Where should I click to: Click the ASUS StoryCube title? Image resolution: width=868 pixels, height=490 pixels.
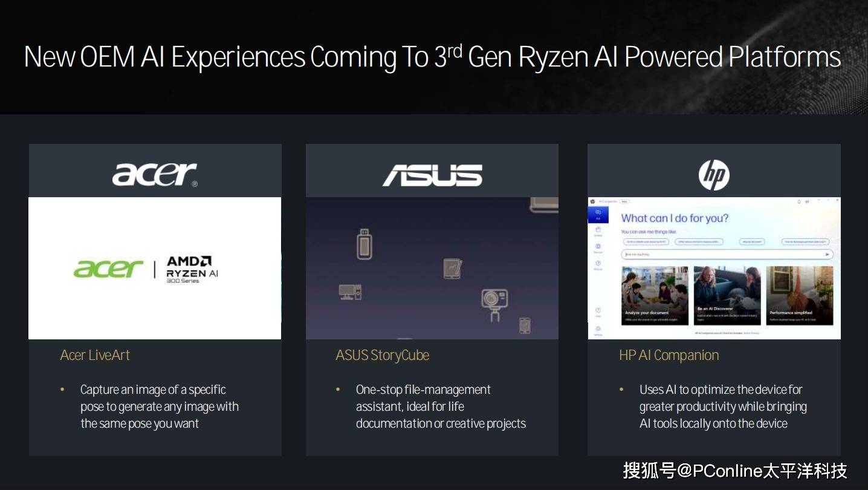pyautogui.click(x=383, y=355)
